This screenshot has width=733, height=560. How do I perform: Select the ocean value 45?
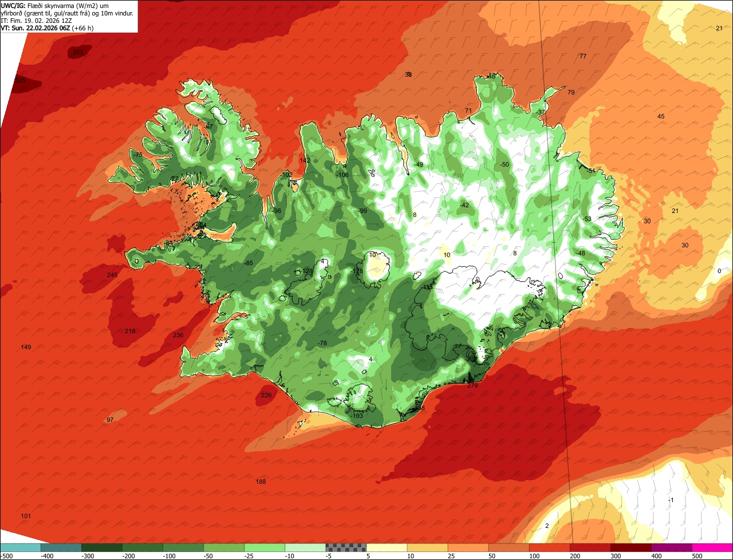661,116
